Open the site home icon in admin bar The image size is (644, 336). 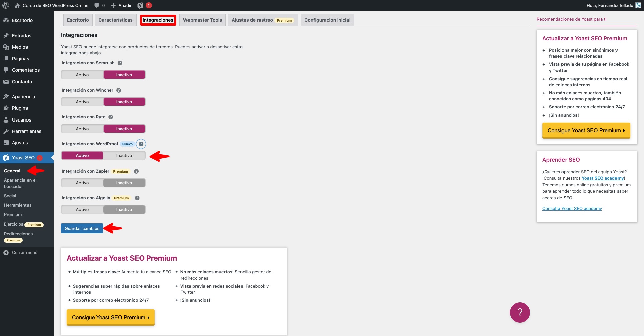click(x=17, y=5)
